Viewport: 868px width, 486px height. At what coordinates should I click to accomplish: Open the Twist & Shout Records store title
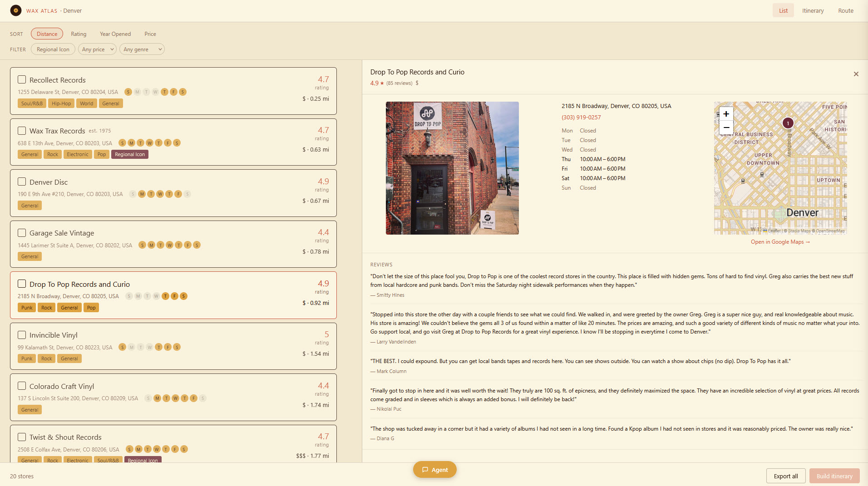pyautogui.click(x=65, y=437)
